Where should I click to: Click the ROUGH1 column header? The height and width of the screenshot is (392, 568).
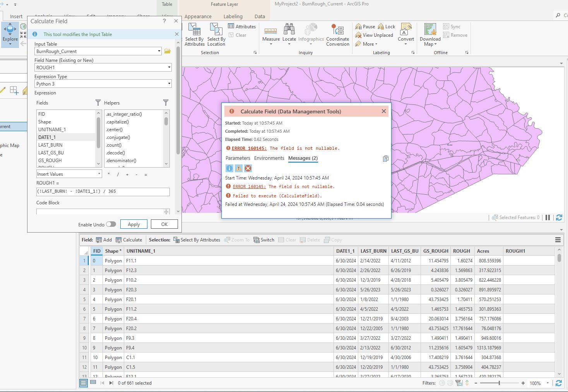(529, 251)
